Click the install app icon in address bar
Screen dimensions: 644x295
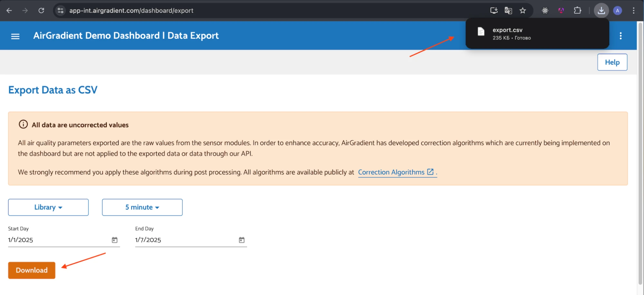click(494, 11)
